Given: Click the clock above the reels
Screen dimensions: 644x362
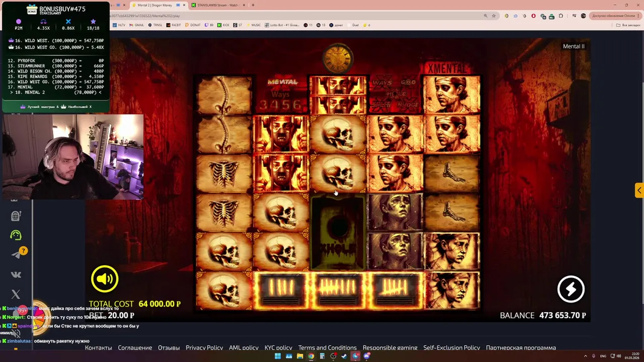Looking at the screenshot, I should (338, 58).
